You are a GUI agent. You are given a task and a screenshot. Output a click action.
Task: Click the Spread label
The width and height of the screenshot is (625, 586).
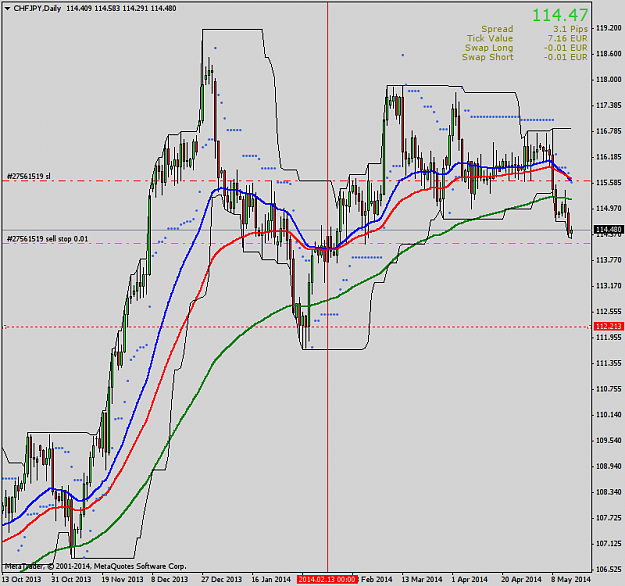click(497, 29)
